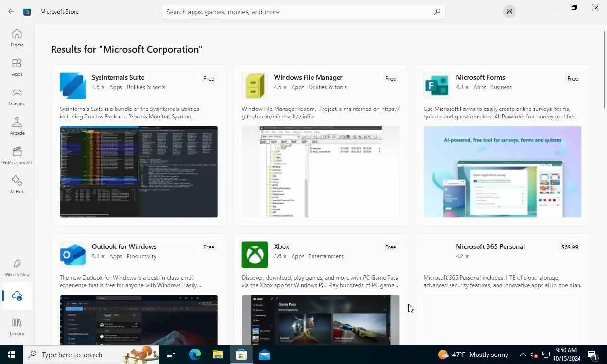Click Microsoft Store taskbar icon
Image resolution: width=607 pixels, height=364 pixels.
point(241,355)
